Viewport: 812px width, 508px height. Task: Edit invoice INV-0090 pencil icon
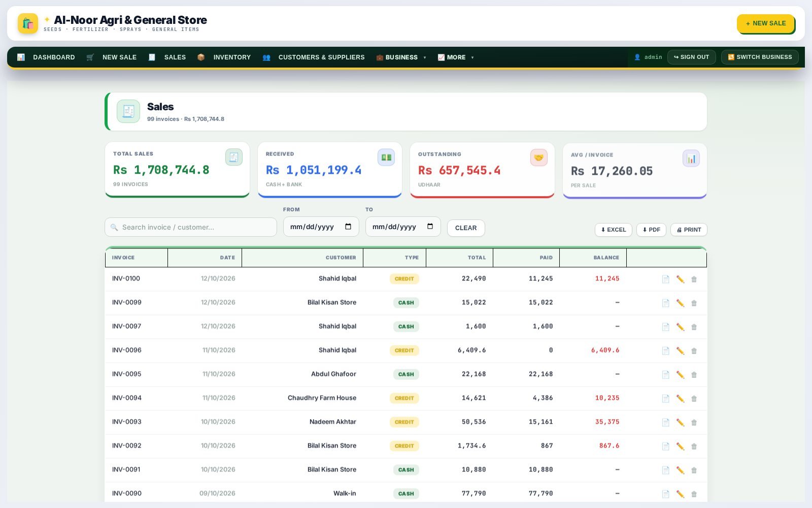coord(680,494)
